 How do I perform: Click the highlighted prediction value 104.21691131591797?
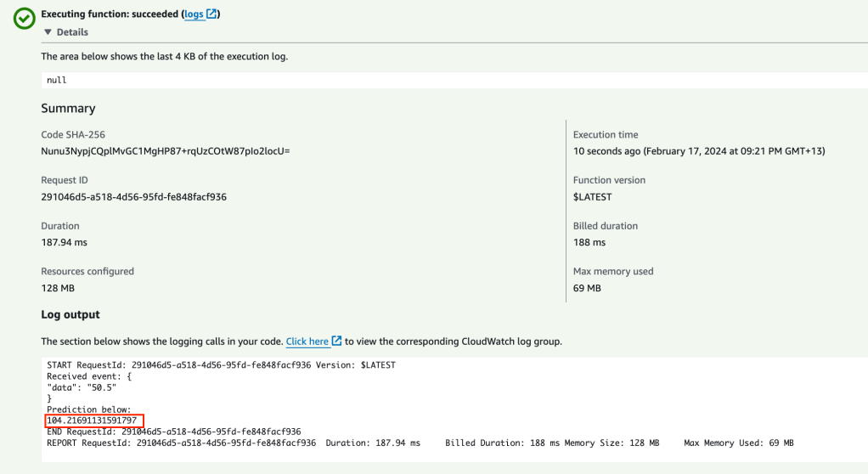(92, 420)
